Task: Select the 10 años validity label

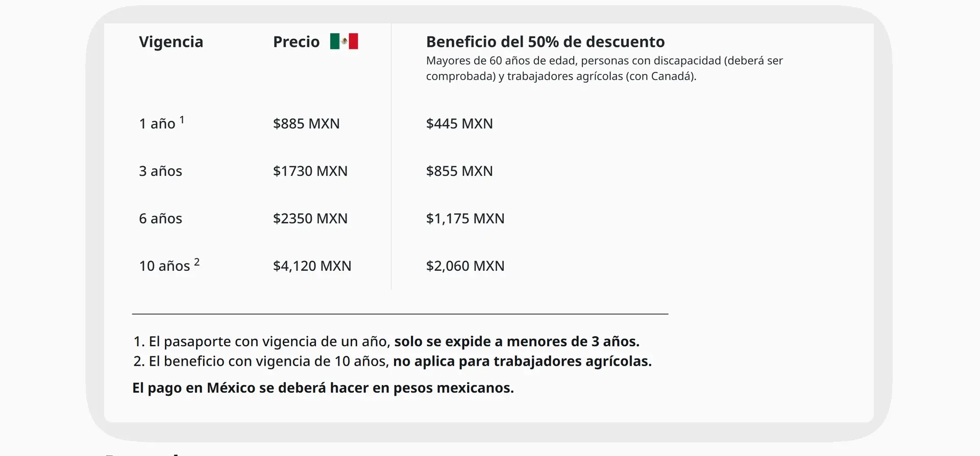Action: (169, 265)
